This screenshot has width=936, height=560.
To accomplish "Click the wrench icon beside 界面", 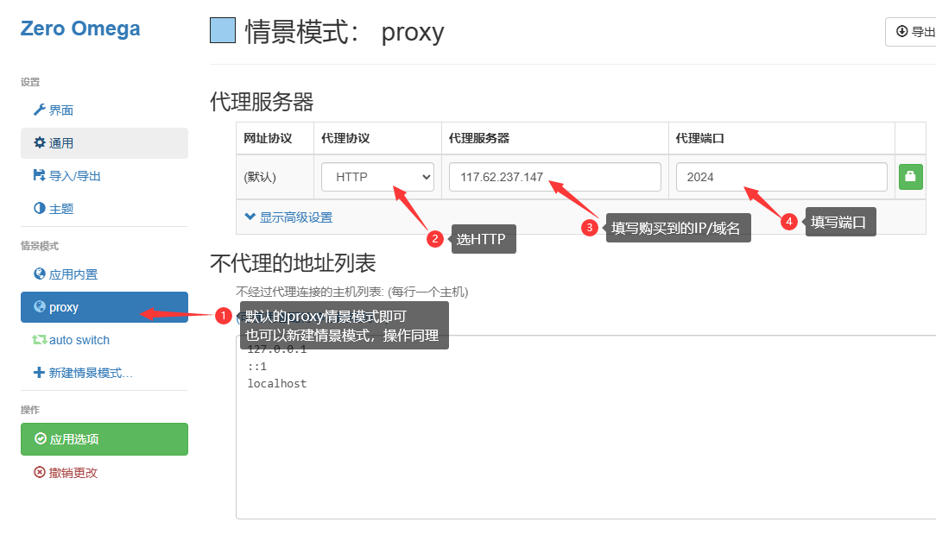I will (39, 110).
